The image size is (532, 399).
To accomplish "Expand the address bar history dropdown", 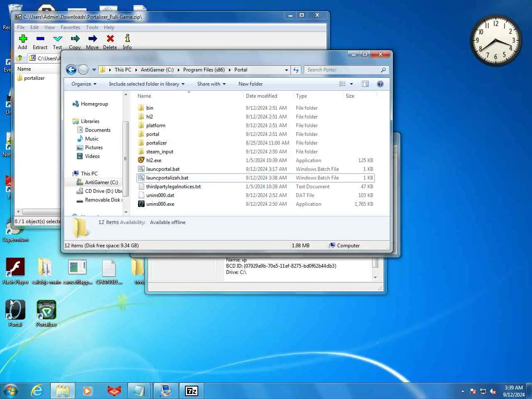I will coord(286,70).
